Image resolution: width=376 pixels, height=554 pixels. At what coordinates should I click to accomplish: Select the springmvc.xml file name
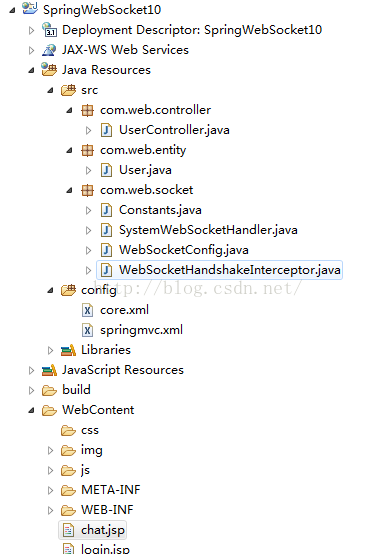[141, 330]
